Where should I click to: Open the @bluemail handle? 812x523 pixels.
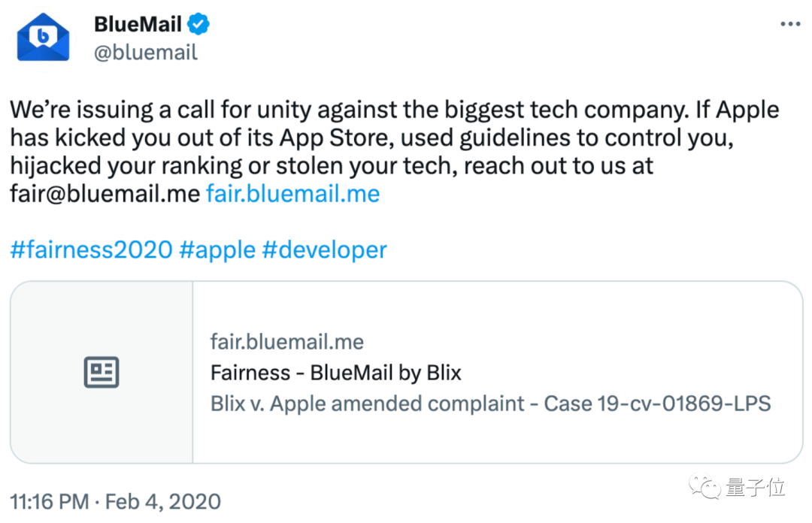coord(146,53)
